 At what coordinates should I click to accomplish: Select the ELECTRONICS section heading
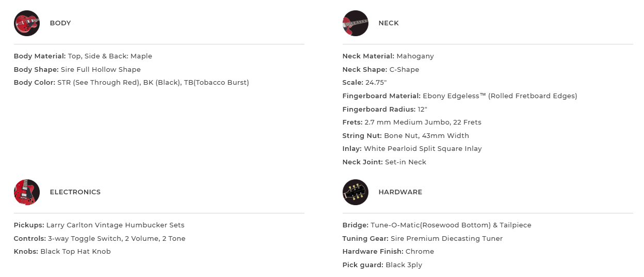pos(75,192)
